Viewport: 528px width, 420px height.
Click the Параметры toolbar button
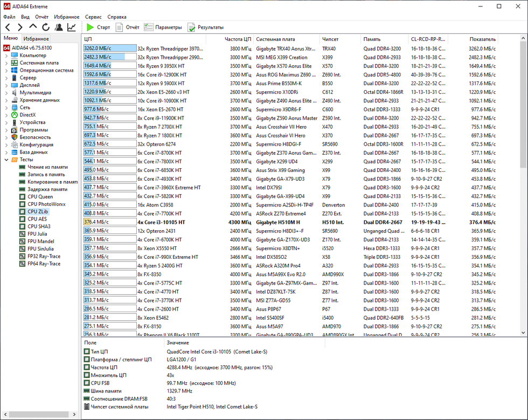(163, 27)
